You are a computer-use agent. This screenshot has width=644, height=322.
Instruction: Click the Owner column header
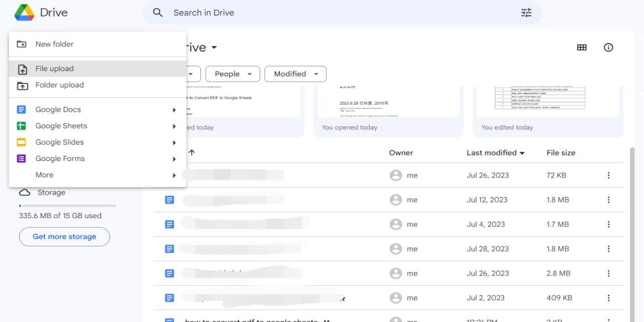(x=401, y=152)
